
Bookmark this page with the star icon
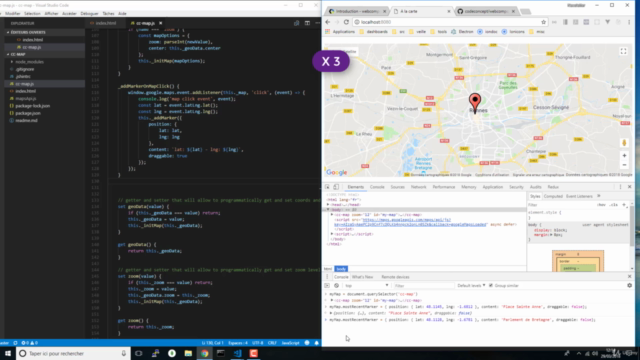(543, 22)
